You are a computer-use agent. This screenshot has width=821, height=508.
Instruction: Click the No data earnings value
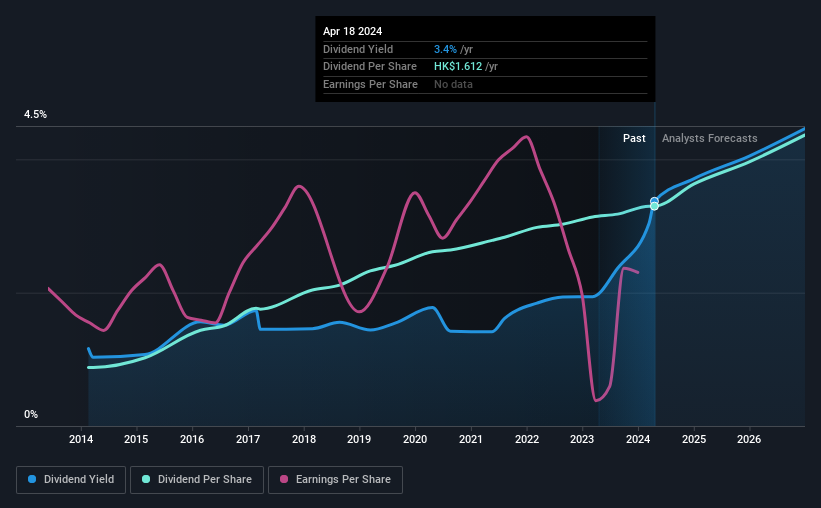pos(453,84)
